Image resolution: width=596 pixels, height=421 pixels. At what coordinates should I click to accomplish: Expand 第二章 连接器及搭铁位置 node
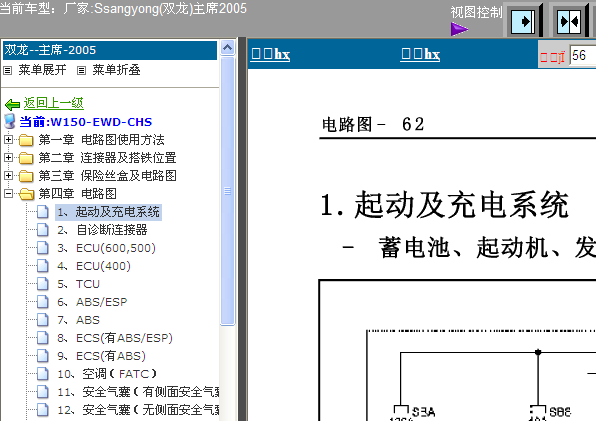(x=8, y=157)
